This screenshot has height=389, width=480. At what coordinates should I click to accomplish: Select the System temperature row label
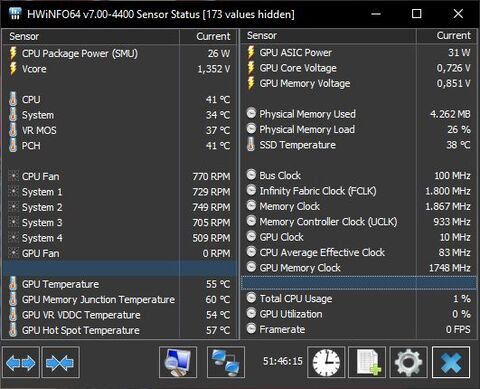click(38, 115)
